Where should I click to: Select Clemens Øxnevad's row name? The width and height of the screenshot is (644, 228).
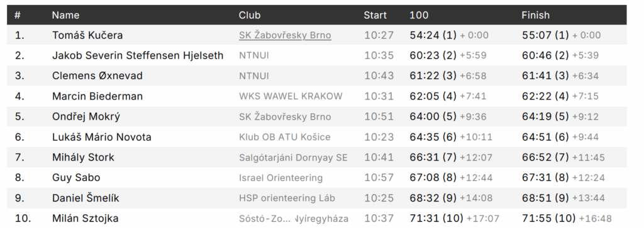click(97, 76)
